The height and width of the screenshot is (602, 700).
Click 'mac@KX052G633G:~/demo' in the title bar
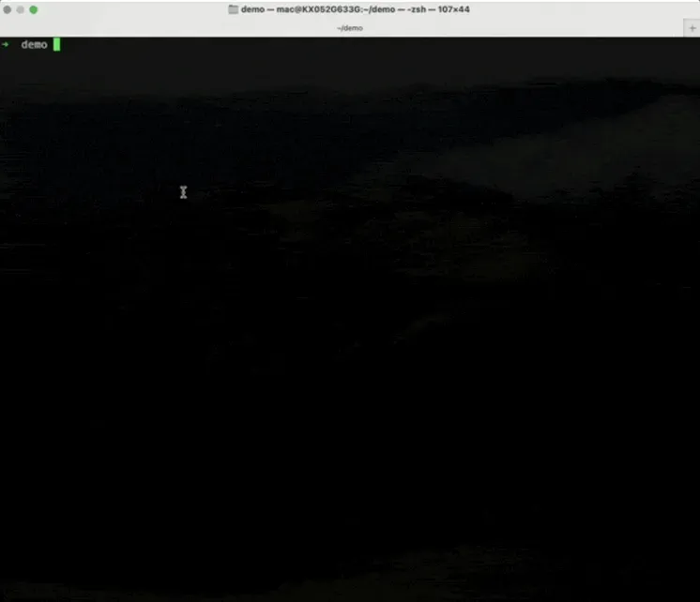pyautogui.click(x=336, y=9)
